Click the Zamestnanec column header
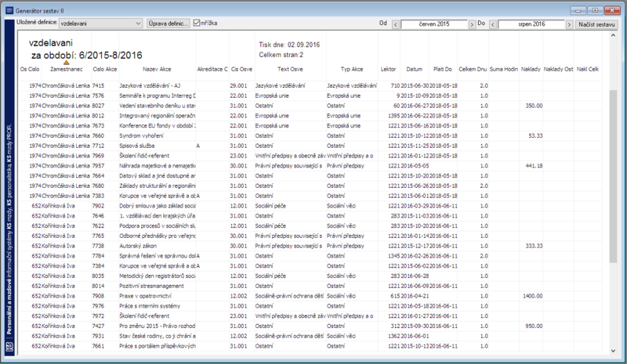Image resolution: width=627 pixels, height=364 pixels. [67, 69]
